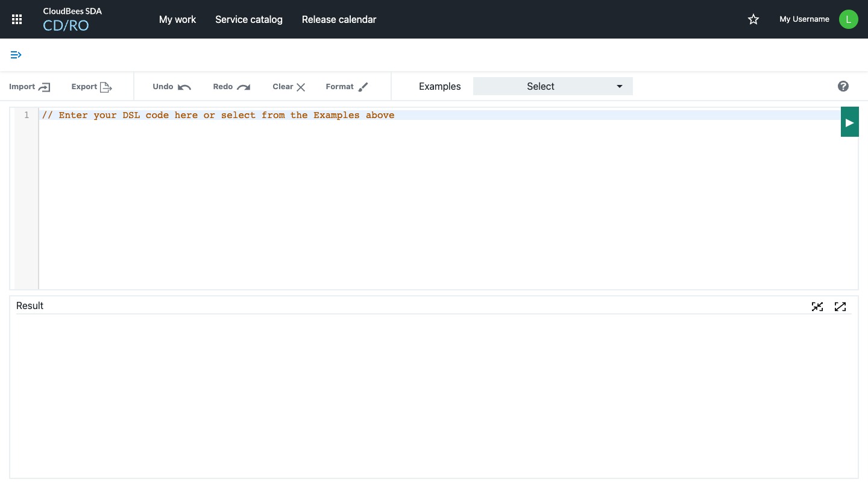Screen dimensions: 868x485
Task: Expand the Result panel to full screen
Action: pos(840,306)
